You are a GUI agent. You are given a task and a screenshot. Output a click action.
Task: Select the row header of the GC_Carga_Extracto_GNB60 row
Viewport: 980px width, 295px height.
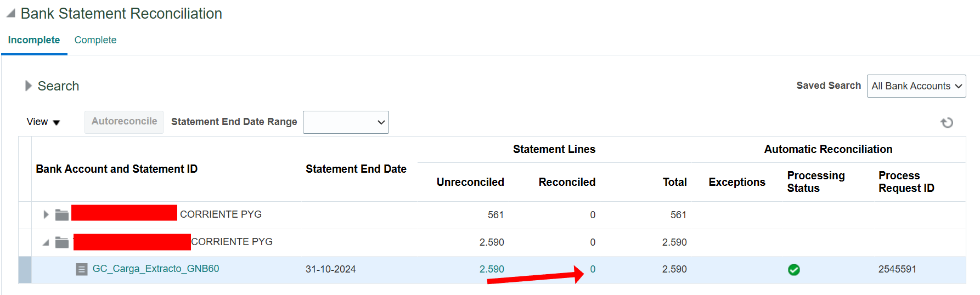[25, 270]
